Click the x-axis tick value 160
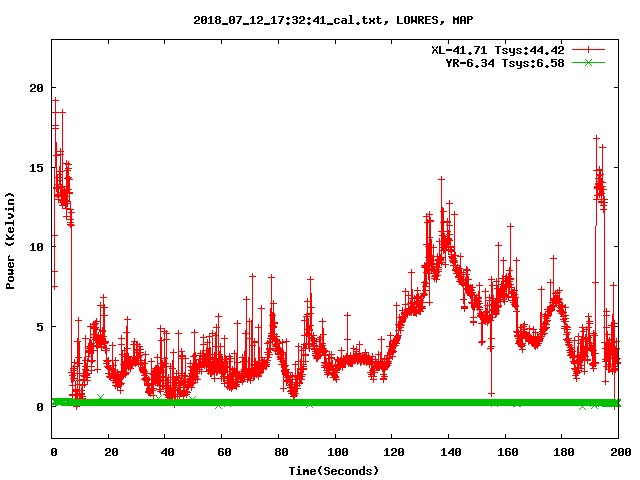 [507, 452]
